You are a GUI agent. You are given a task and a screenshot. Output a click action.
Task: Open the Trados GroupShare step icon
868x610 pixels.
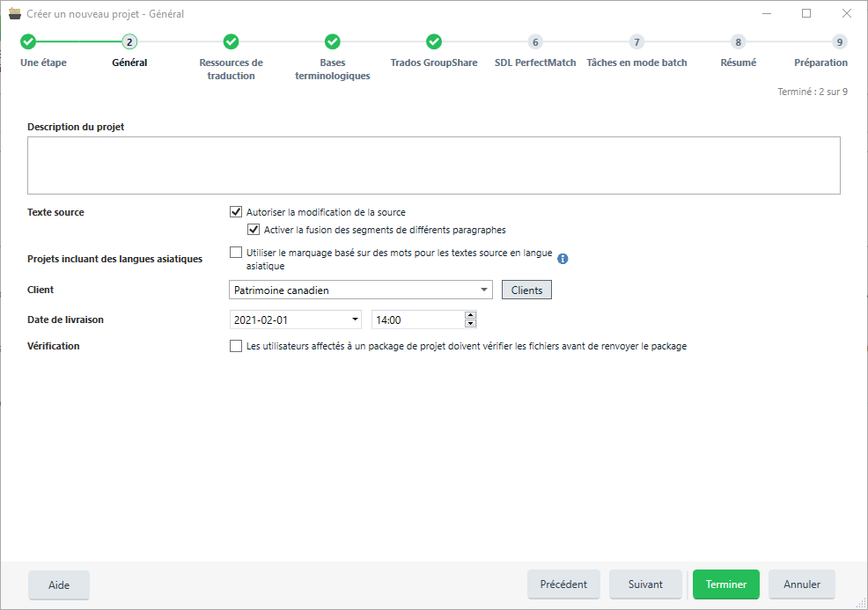point(434,41)
